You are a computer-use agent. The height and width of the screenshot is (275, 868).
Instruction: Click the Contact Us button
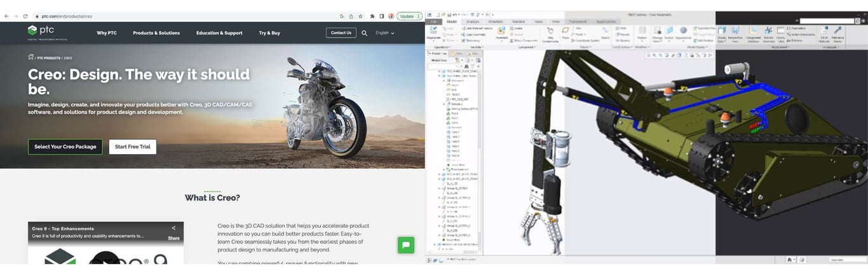(x=341, y=32)
